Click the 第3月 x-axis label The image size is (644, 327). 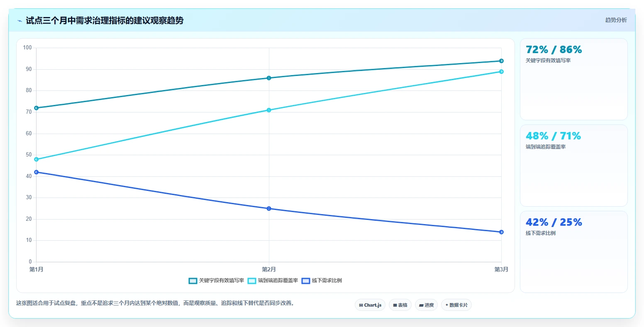(x=501, y=270)
